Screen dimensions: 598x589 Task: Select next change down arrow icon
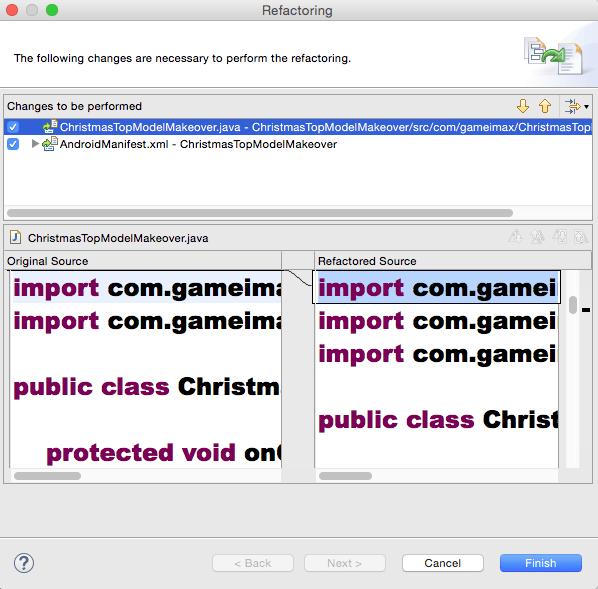coord(523,106)
